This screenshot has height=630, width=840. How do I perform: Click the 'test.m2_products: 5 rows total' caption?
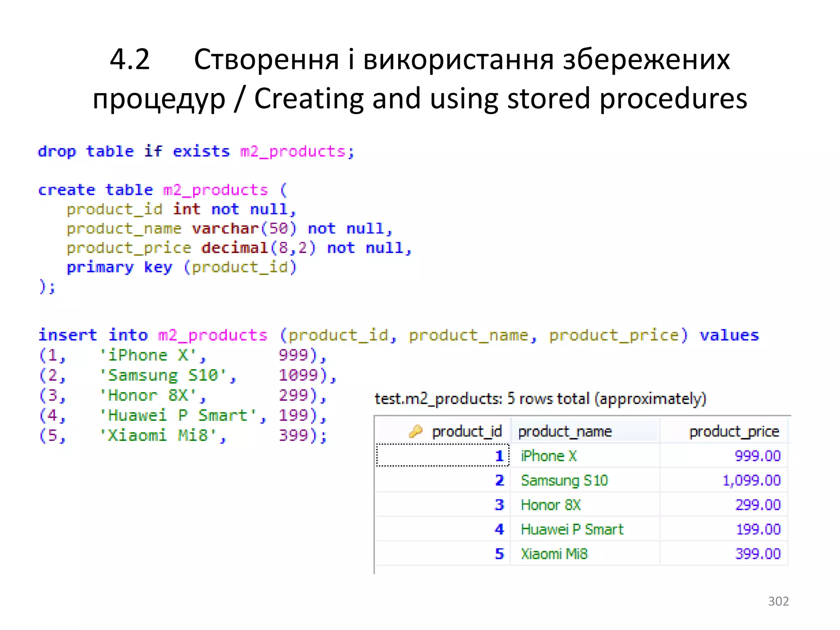tap(540, 399)
